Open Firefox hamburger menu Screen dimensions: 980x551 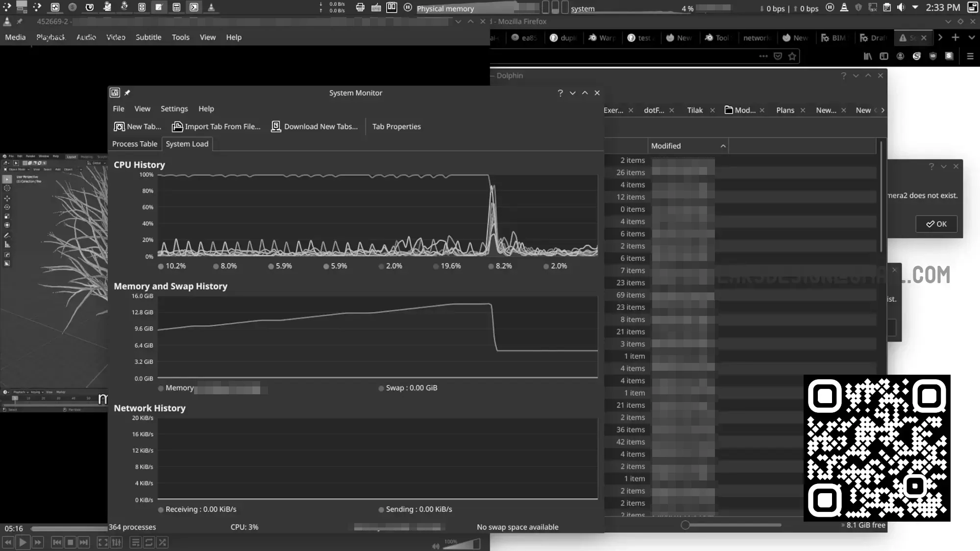[970, 56]
